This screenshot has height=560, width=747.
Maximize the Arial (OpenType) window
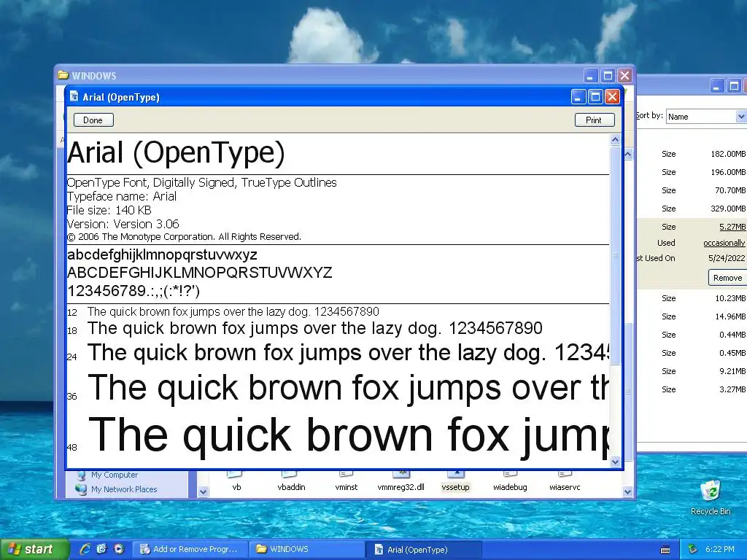595,97
